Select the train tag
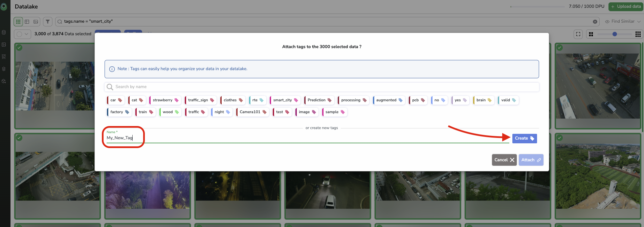Viewport: 644px width, 227px height. [x=146, y=112]
